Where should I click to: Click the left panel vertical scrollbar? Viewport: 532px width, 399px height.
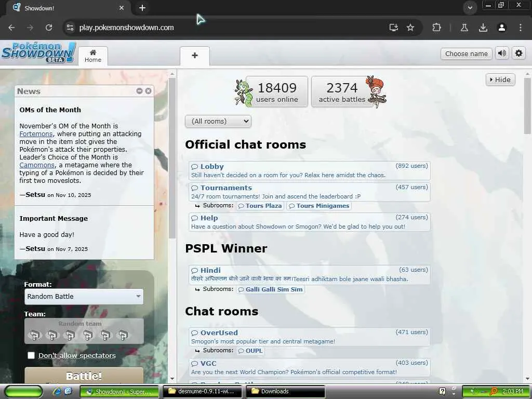click(x=172, y=158)
